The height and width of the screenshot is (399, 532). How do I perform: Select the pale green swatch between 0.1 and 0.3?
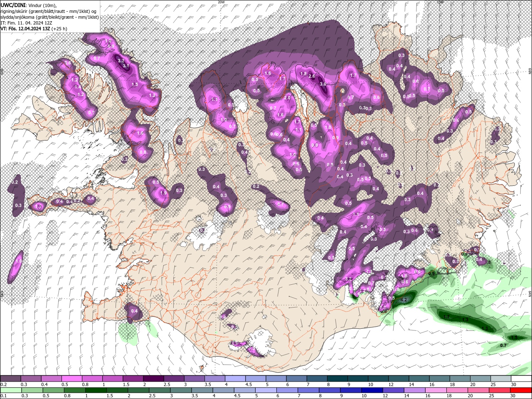(x=10, y=390)
